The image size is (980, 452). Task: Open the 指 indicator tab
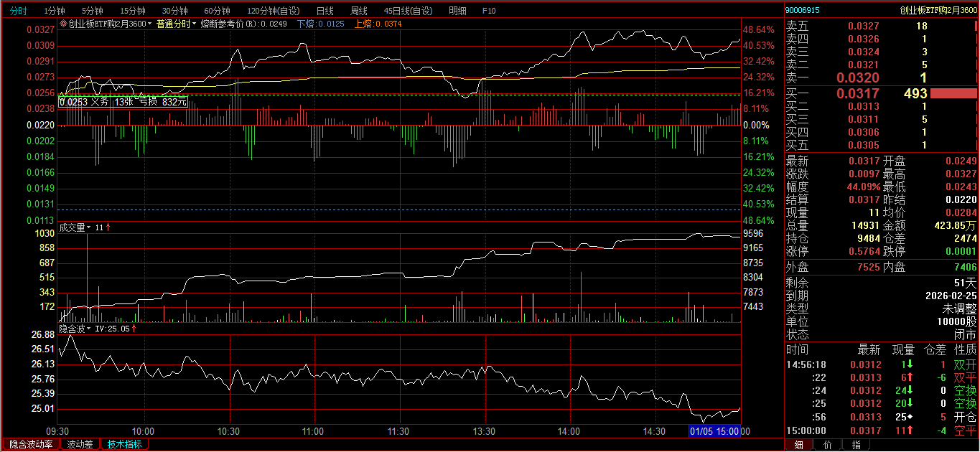pos(856,445)
